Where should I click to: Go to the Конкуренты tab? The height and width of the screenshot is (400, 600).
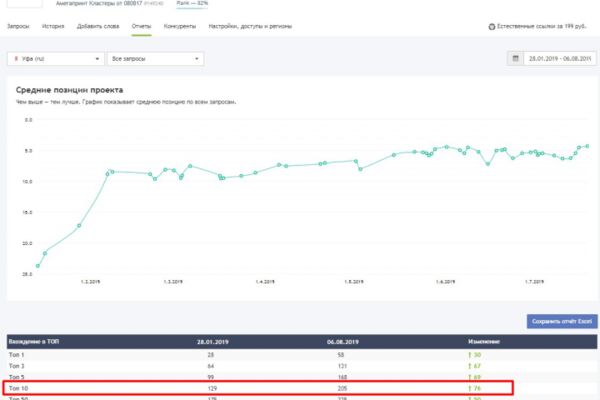[180, 26]
